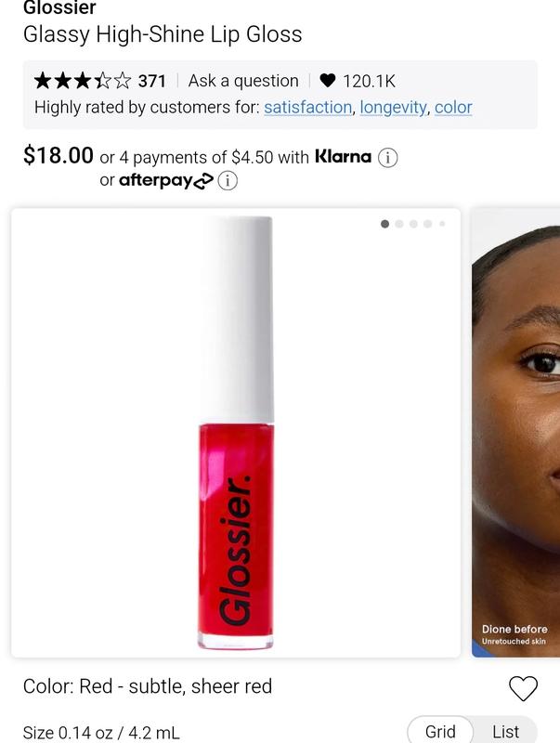Open the 371 reviews count
The width and height of the screenshot is (560, 743).
coord(151,81)
